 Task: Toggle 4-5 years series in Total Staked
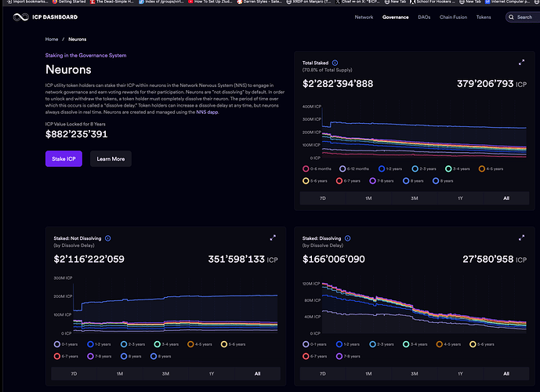[491, 169]
